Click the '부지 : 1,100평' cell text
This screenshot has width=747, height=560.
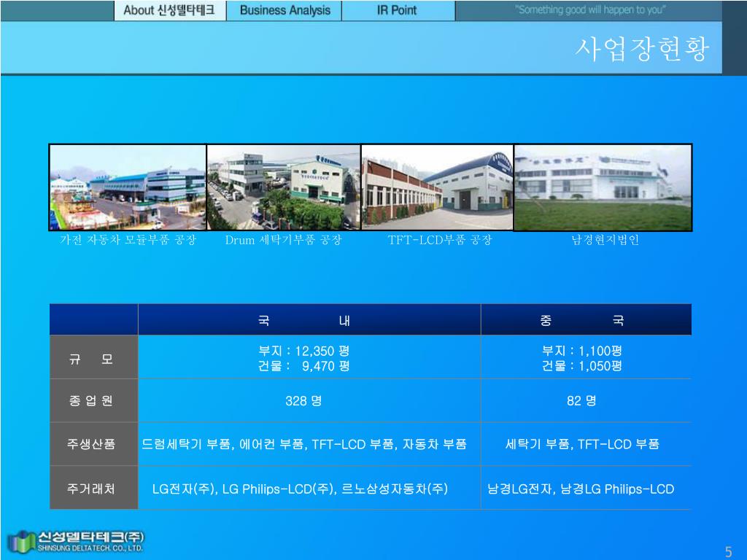(x=581, y=351)
